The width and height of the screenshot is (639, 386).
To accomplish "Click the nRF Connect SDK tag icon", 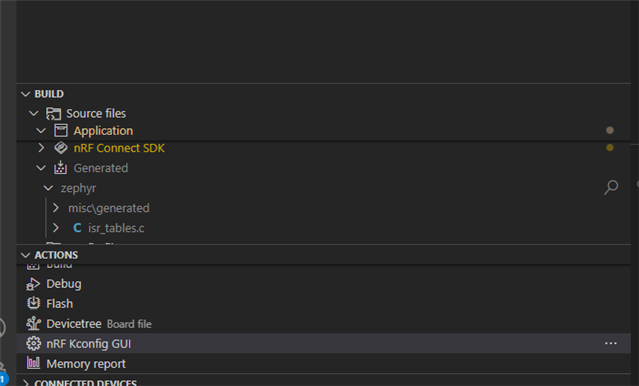I will point(61,148).
